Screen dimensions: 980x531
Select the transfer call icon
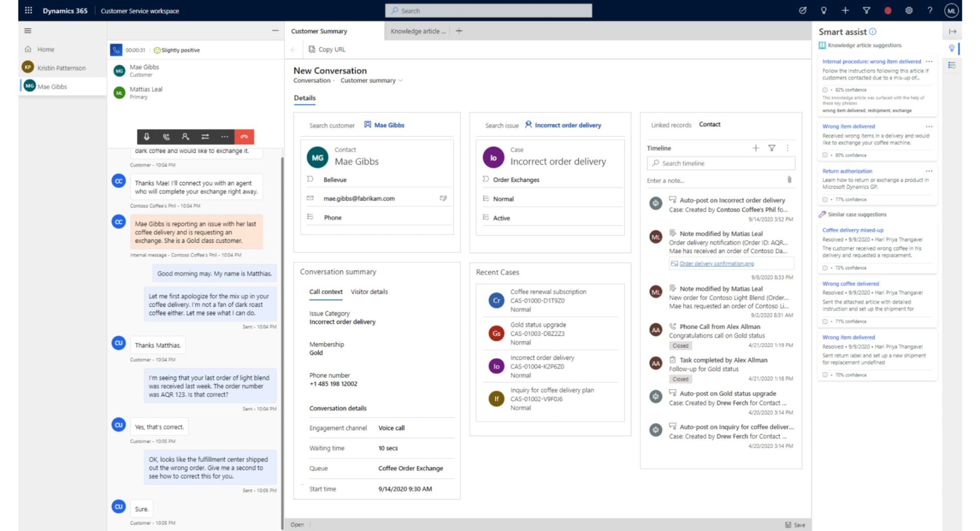pos(205,137)
